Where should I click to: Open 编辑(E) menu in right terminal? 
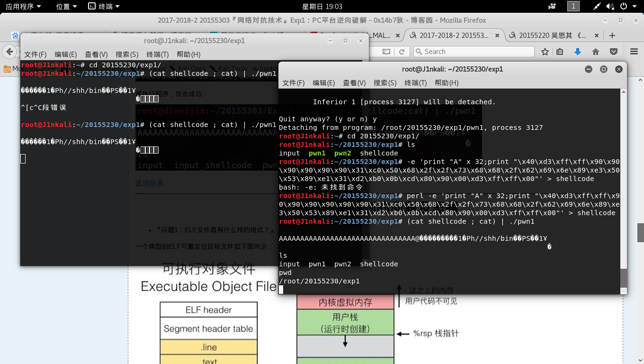(324, 83)
